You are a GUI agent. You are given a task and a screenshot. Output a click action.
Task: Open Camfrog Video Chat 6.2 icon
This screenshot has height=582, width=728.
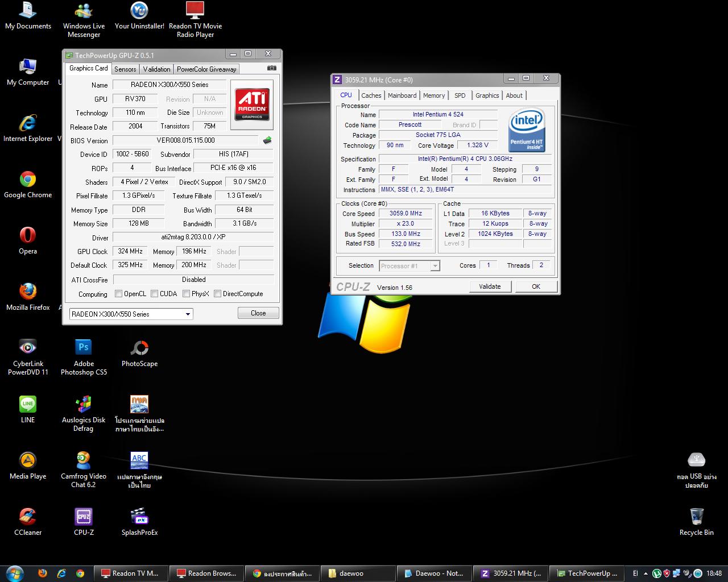pos(84,469)
